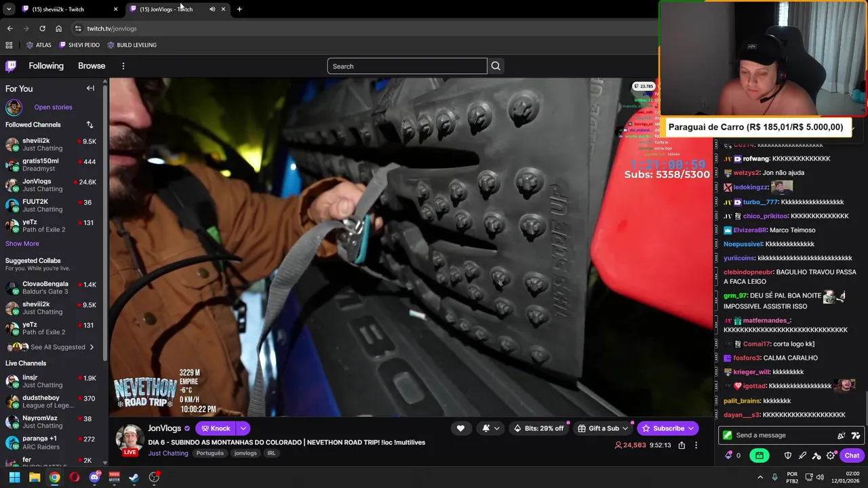Open gratis150ml channel in sidebar
The height and width of the screenshot is (488, 868).
click(x=51, y=165)
